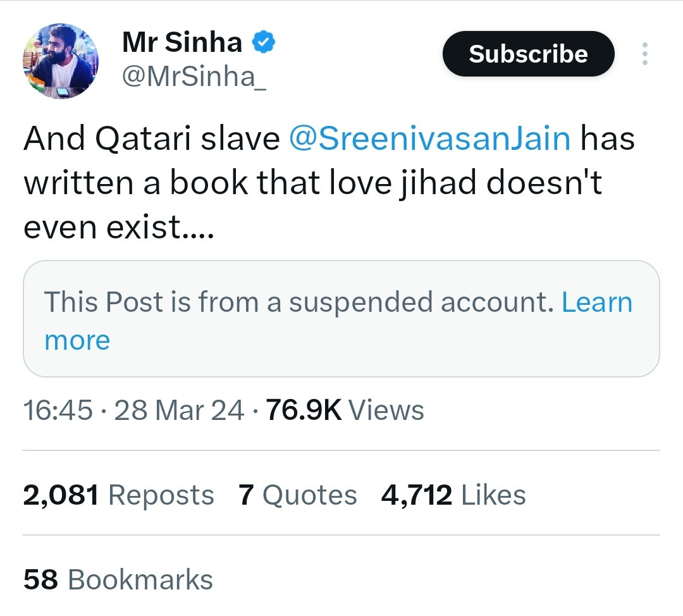View the 7 Quotes list

point(298,495)
